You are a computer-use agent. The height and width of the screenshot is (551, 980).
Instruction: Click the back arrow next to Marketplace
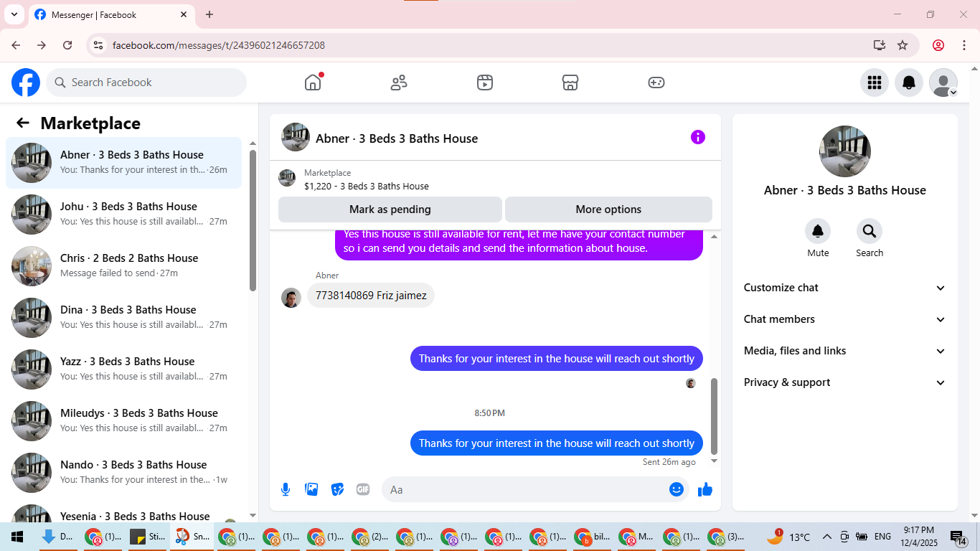click(x=23, y=123)
